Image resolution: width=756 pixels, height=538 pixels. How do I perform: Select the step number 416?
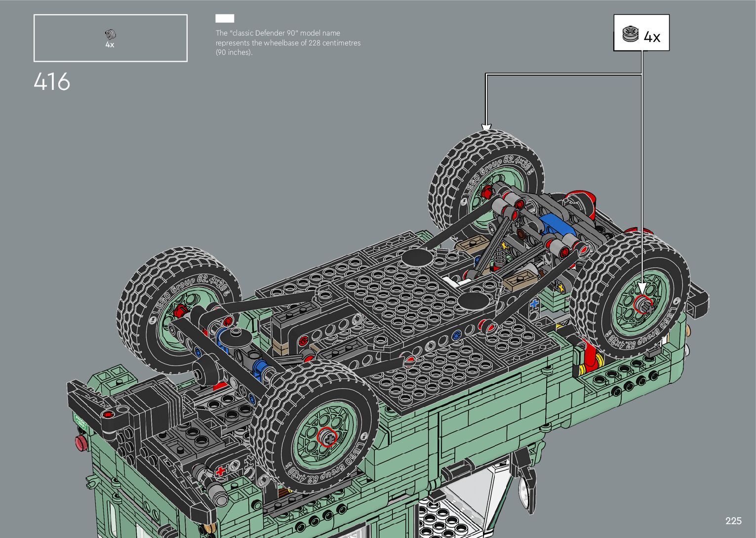pos(52,82)
